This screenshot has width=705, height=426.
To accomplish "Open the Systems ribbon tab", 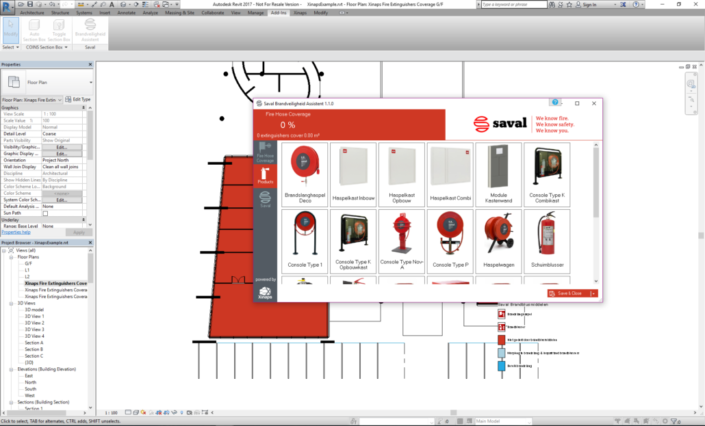I will tap(84, 13).
